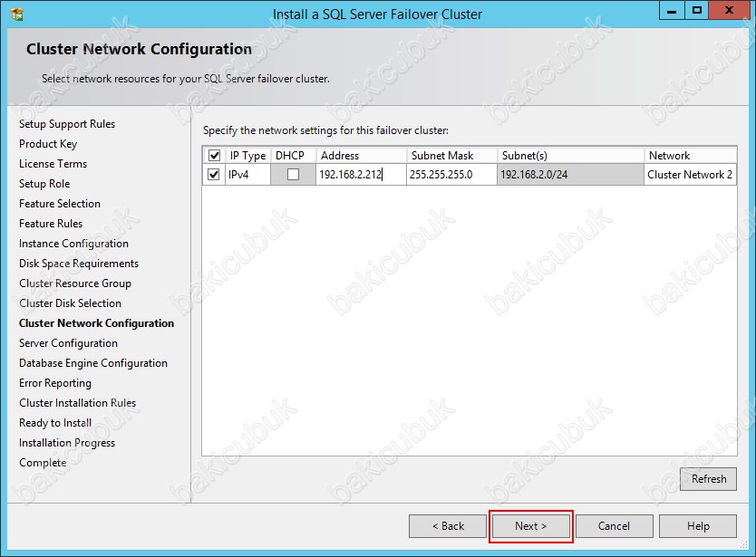
Task: Click the Subnet(s) column header
Action: (571, 156)
